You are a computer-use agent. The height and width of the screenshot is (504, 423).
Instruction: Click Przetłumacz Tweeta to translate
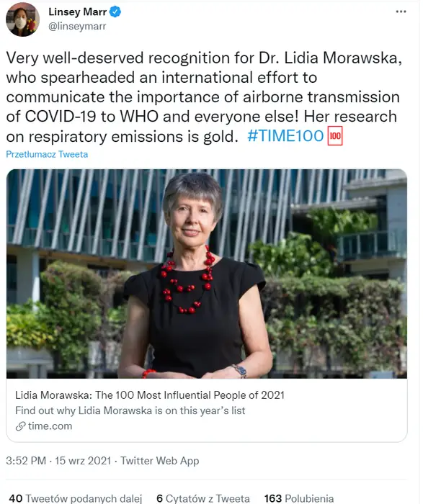pyautogui.click(x=47, y=154)
